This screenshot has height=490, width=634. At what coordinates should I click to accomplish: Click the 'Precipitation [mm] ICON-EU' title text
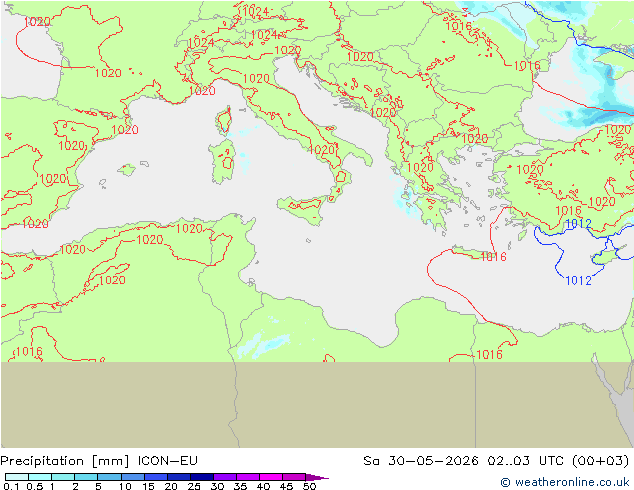(x=99, y=461)
